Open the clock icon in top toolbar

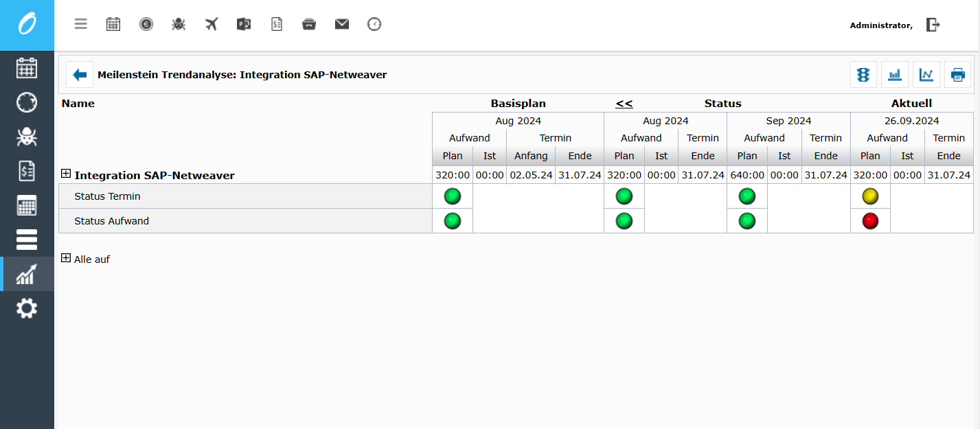click(374, 24)
